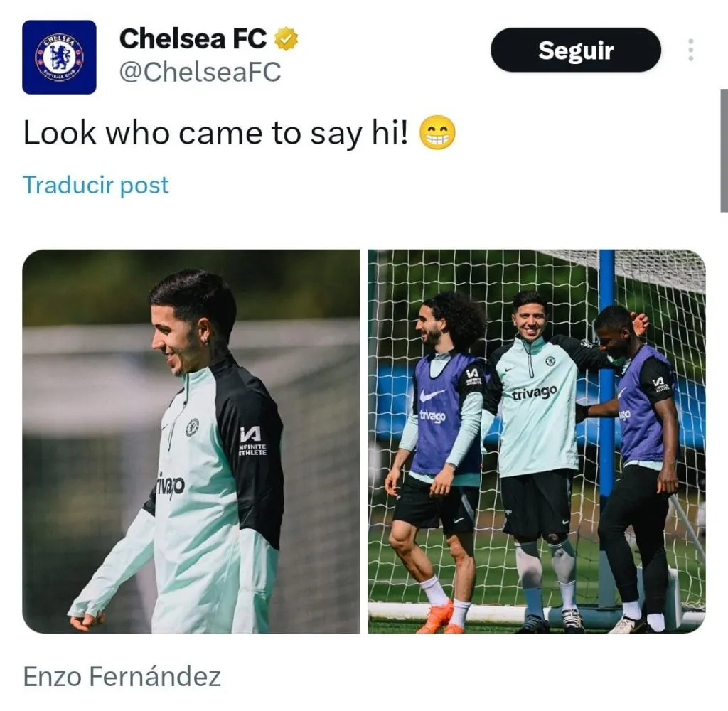Image resolution: width=728 pixels, height=711 pixels.
Task: Click the vertical scrollbar on the right edge
Action: click(x=724, y=150)
